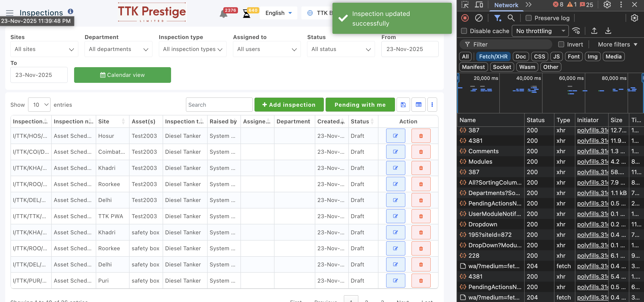Click the notifications bell icon
The width and height of the screenshot is (644, 302).
tap(224, 14)
